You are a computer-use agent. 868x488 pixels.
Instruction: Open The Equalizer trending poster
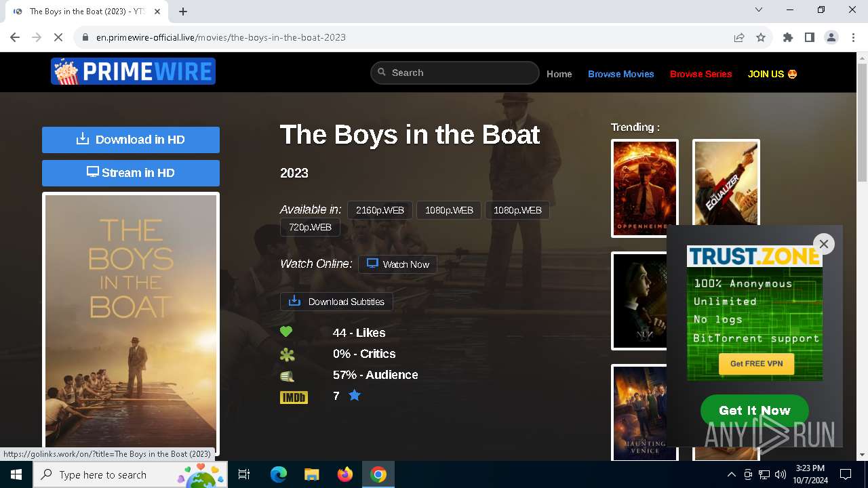(726, 182)
